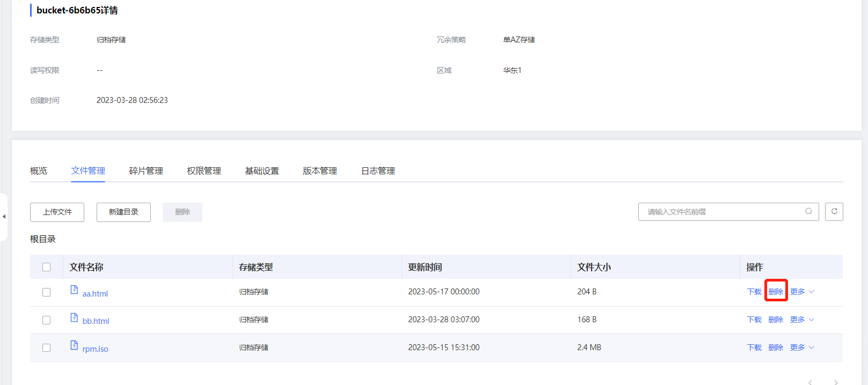
Task: Expand the 更多 dropdown for aa.html
Action: coord(802,292)
